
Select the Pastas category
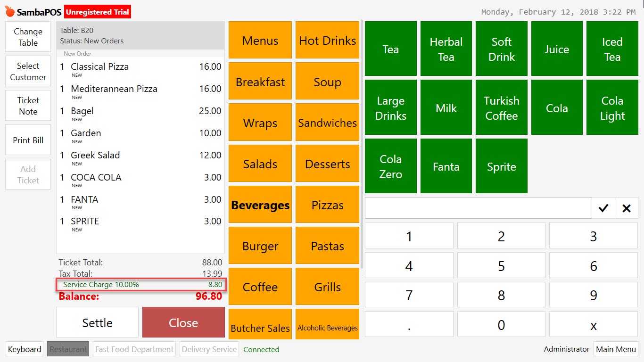[x=327, y=246]
